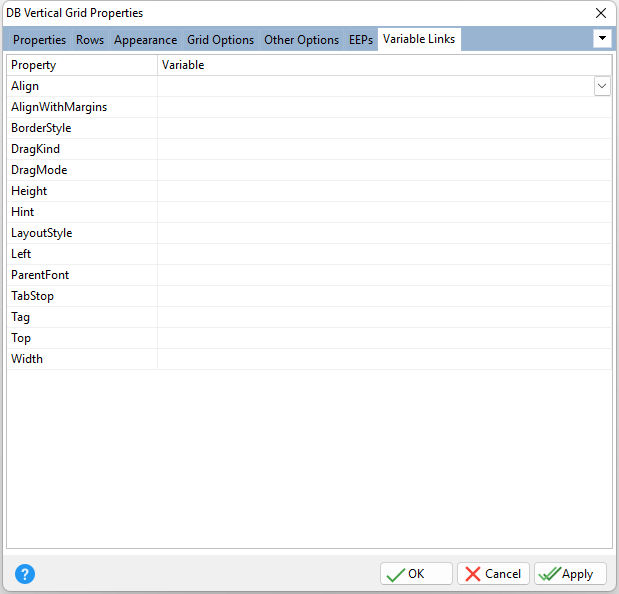Screen dimensions: 619x594
Task: Click the variable cell for Top
Action: (385, 338)
